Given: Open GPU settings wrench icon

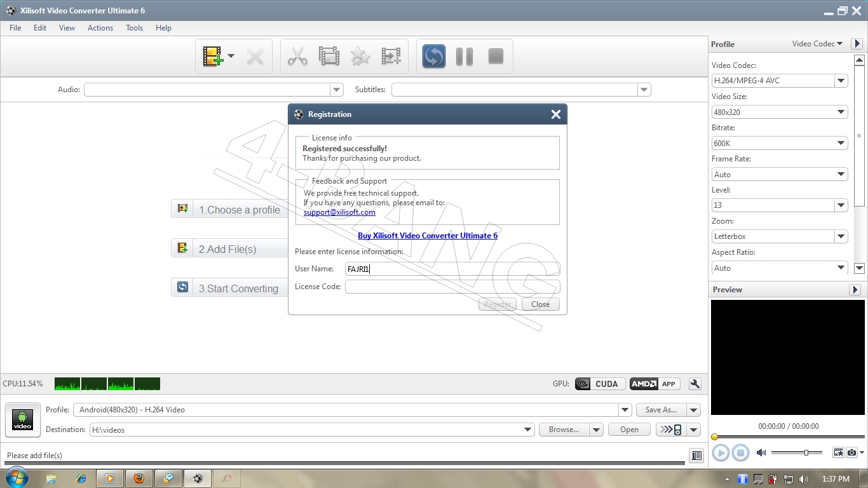Looking at the screenshot, I should [x=695, y=384].
